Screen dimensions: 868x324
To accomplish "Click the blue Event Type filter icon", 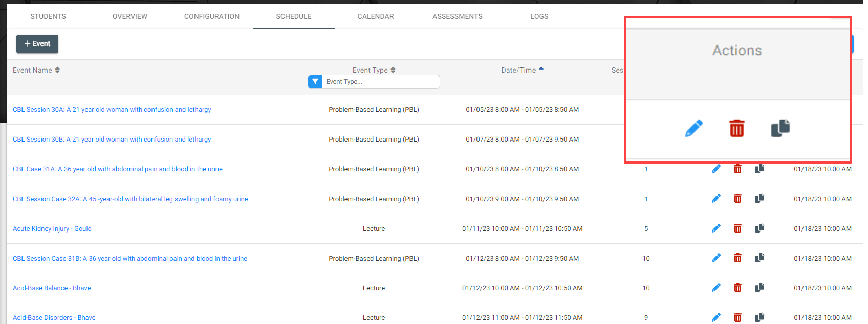I will (315, 82).
